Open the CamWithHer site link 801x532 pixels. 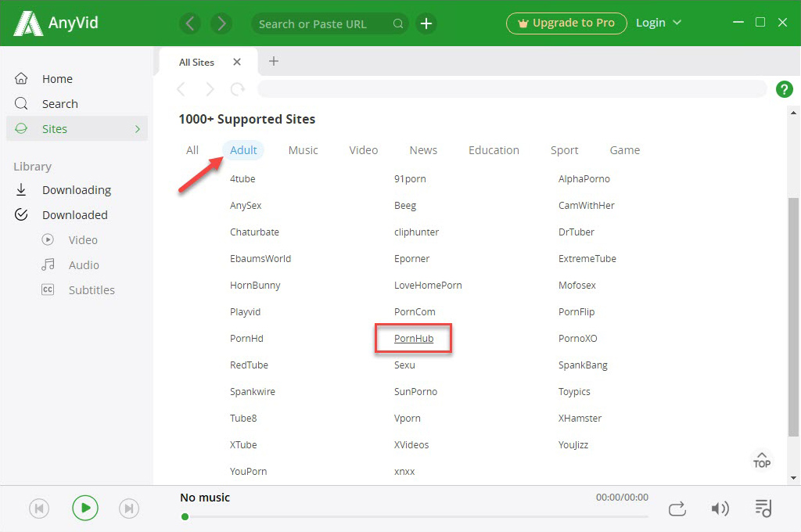[587, 206]
